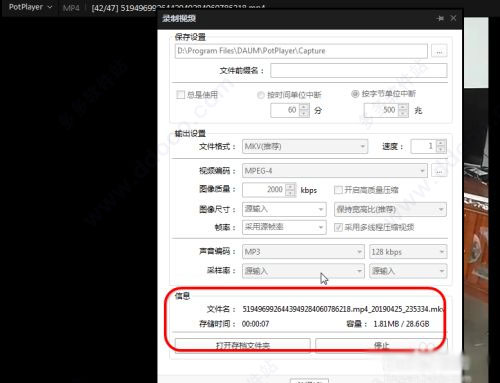The image size is (500, 383).
Task: Open the 128 kbps audio bitrate dropdown
Action: (x=408, y=252)
